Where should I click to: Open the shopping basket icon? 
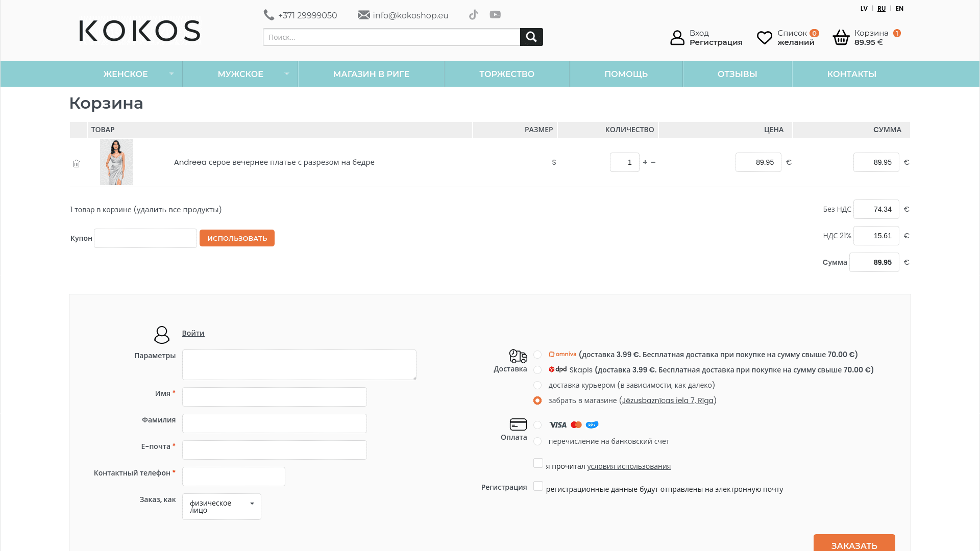[x=841, y=37]
